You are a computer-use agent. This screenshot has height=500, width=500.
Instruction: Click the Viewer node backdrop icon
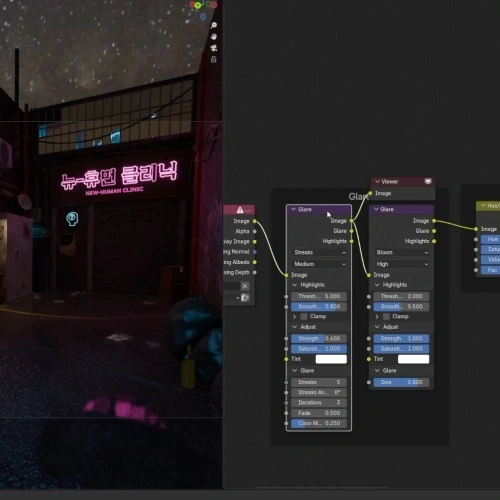[x=428, y=181]
